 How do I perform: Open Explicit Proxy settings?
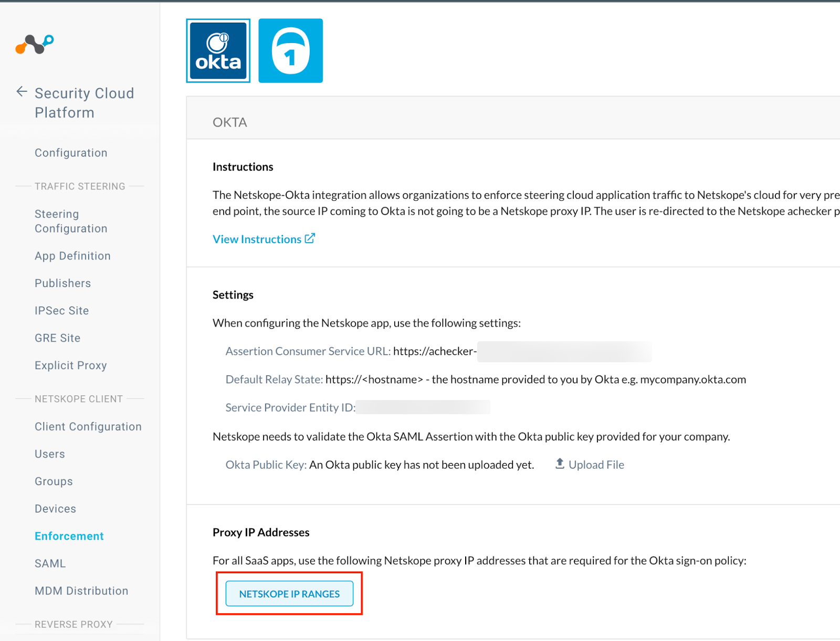(70, 365)
